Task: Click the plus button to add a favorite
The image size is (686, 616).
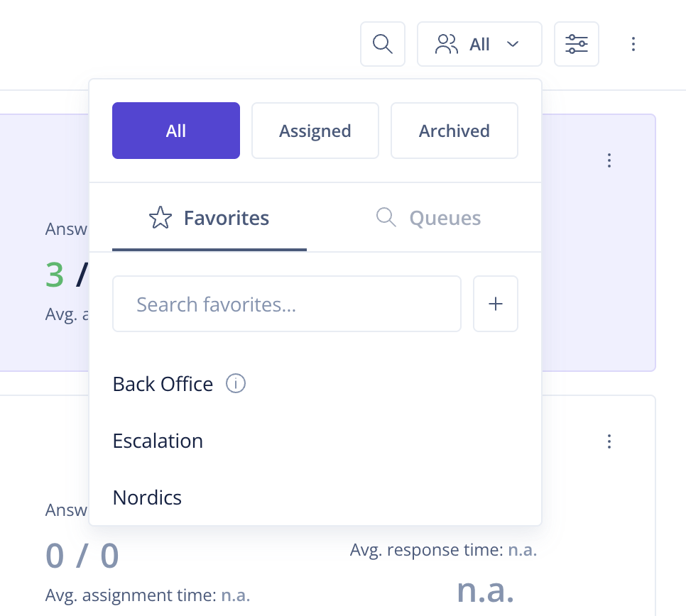Action: click(495, 304)
